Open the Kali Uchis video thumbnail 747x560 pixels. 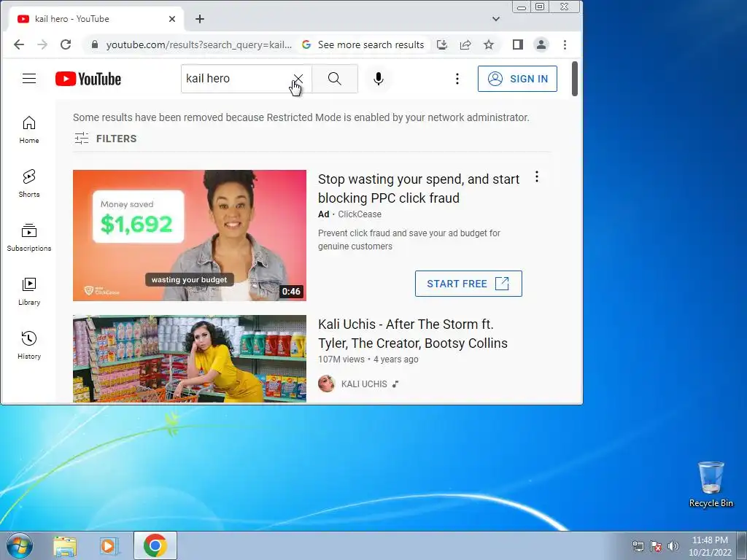[190, 359]
